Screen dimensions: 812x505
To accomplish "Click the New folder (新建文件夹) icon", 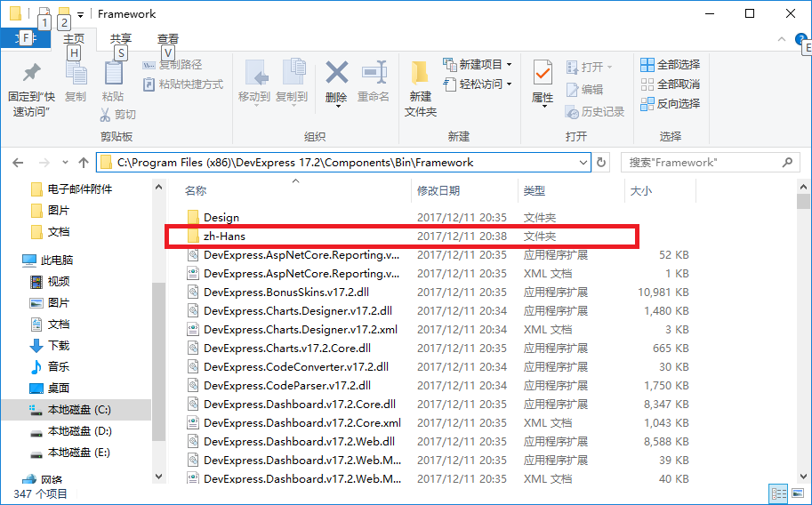I will 420,73.
